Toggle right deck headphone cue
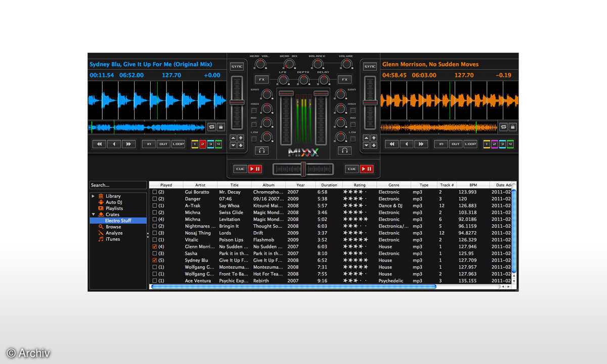 click(x=345, y=150)
